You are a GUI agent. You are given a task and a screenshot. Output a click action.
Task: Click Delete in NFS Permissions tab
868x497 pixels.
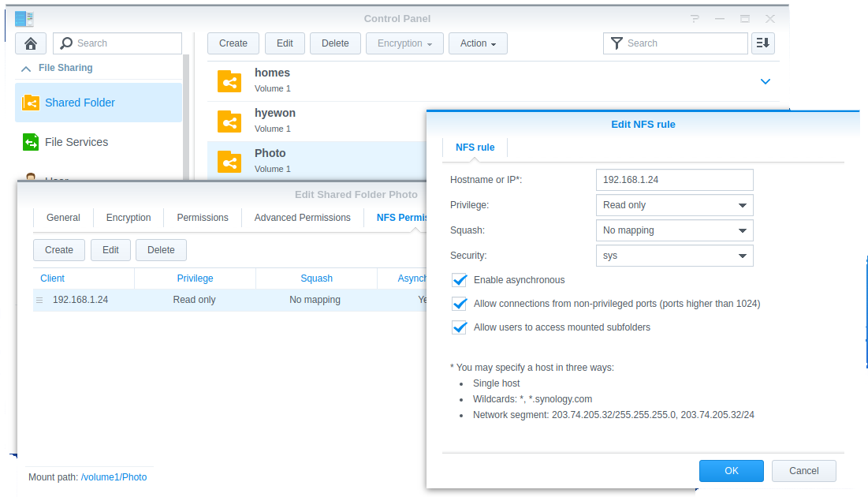[161, 250]
